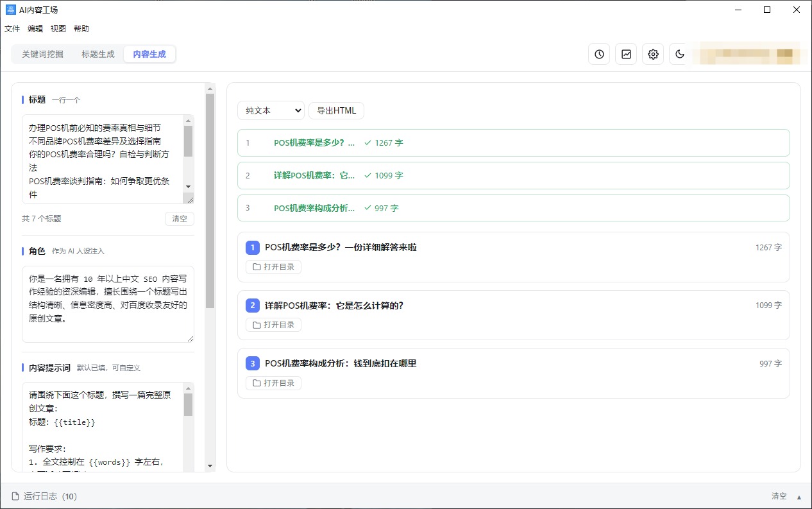Click the left panel vertical scrollbar thumb
Viewport: 812px width, 509px height.
coord(210,201)
